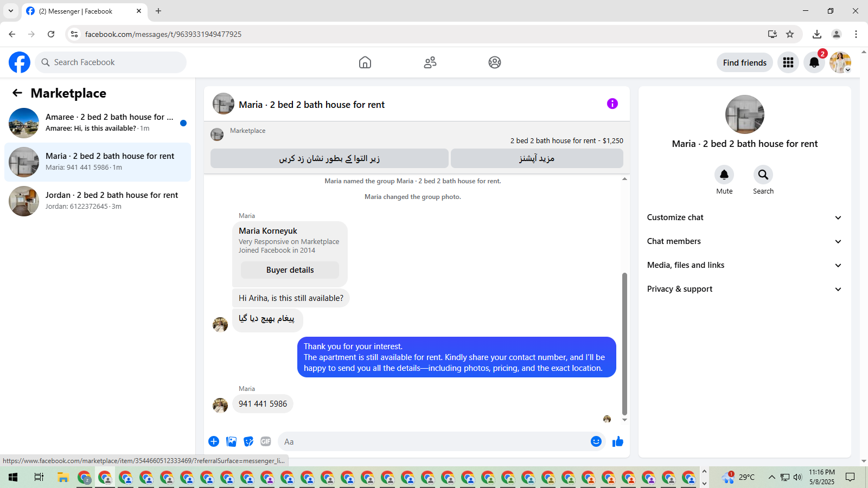
Task: Click the address bar URL
Action: 163,34
